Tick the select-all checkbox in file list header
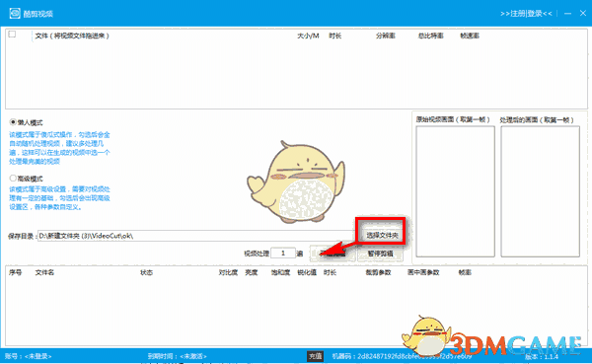The height and width of the screenshot is (364, 592). click(x=12, y=35)
